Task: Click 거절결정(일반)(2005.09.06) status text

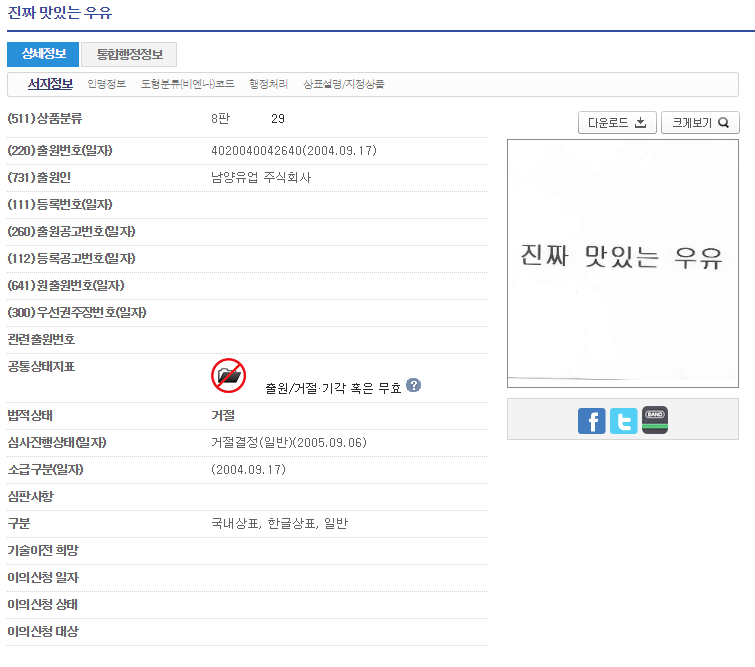Action: [x=289, y=443]
